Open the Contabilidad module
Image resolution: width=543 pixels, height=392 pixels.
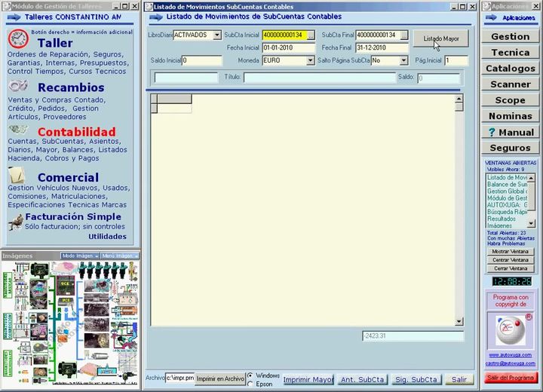[x=76, y=132]
